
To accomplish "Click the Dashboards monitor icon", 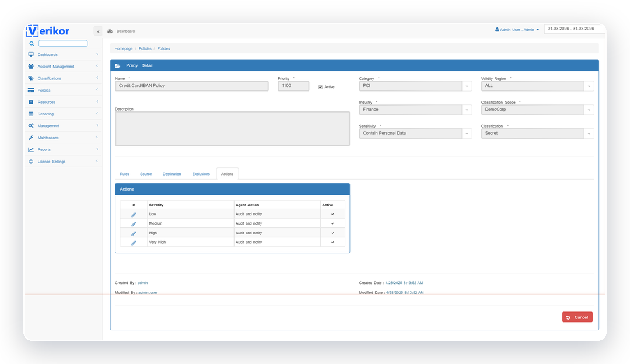I will (31, 54).
